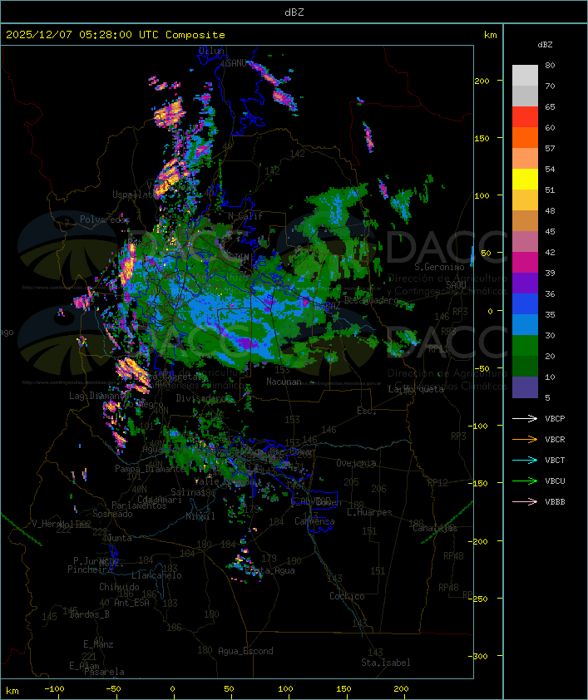Image resolution: width=588 pixels, height=700 pixels.
Task: Pick the dark orange swatch below 60 dBZ
Action: click(x=525, y=137)
